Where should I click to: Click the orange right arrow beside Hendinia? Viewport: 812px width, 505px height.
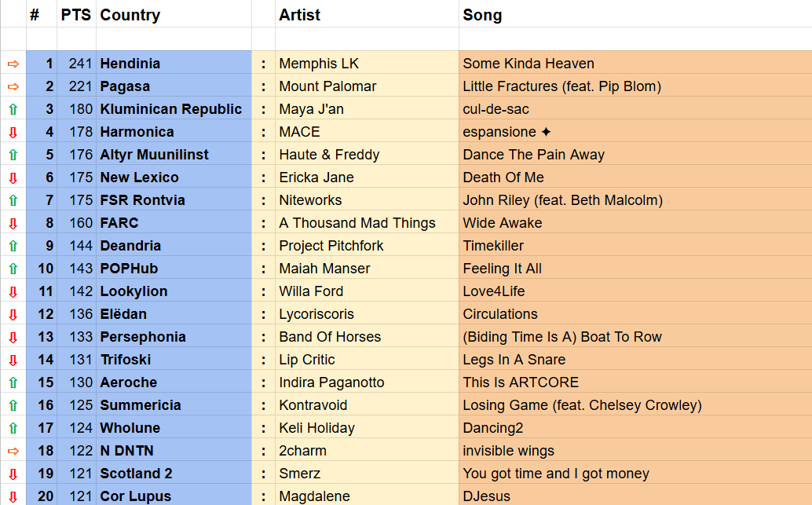(x=13, y=64)
